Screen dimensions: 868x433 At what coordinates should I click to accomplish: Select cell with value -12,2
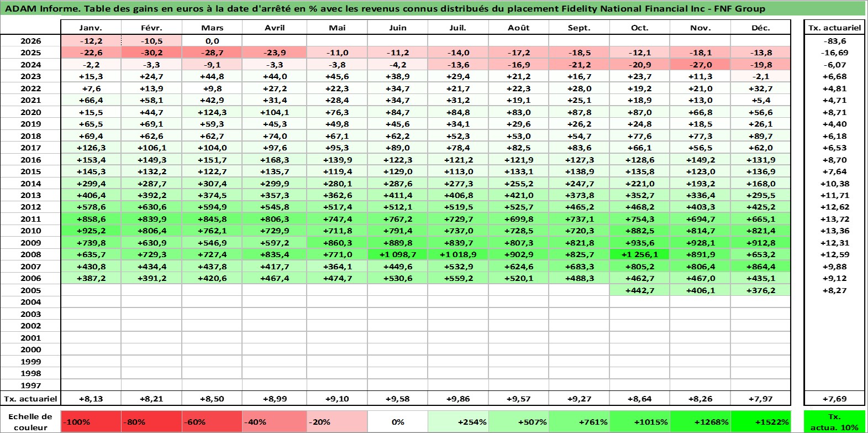(91, 41)
